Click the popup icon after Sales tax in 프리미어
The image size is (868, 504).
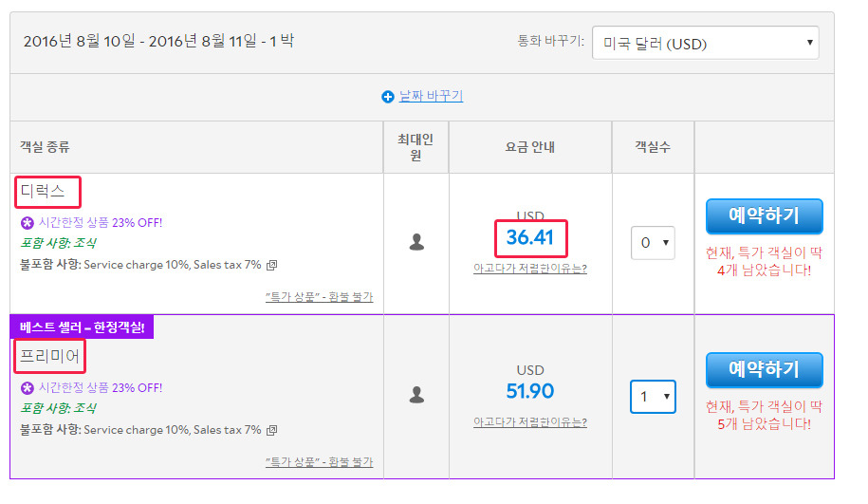272,430
